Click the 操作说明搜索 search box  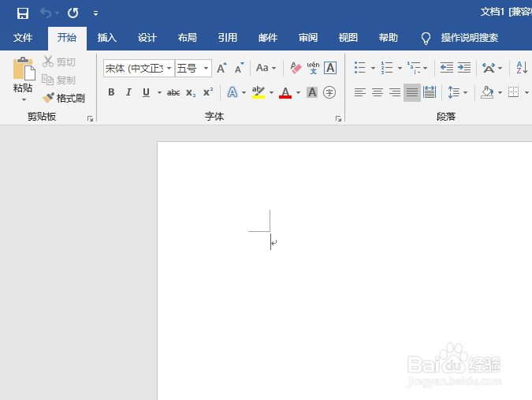click(469, 38)
